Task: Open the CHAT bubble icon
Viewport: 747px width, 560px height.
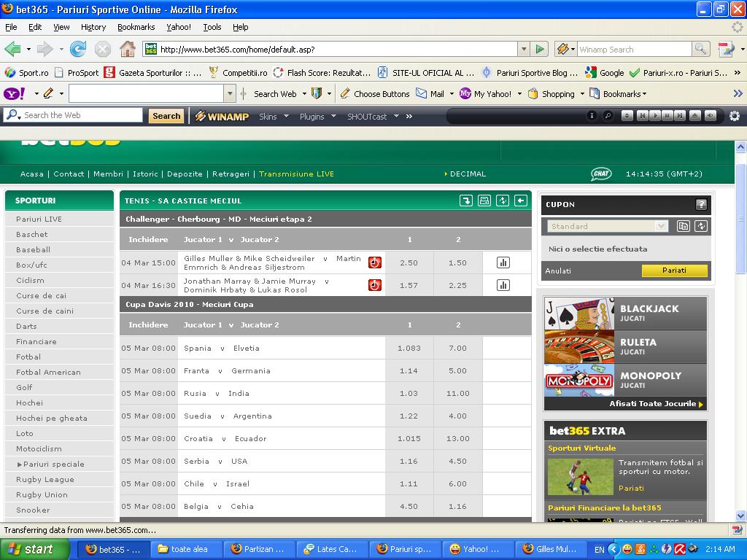Action: click(601, 174)
